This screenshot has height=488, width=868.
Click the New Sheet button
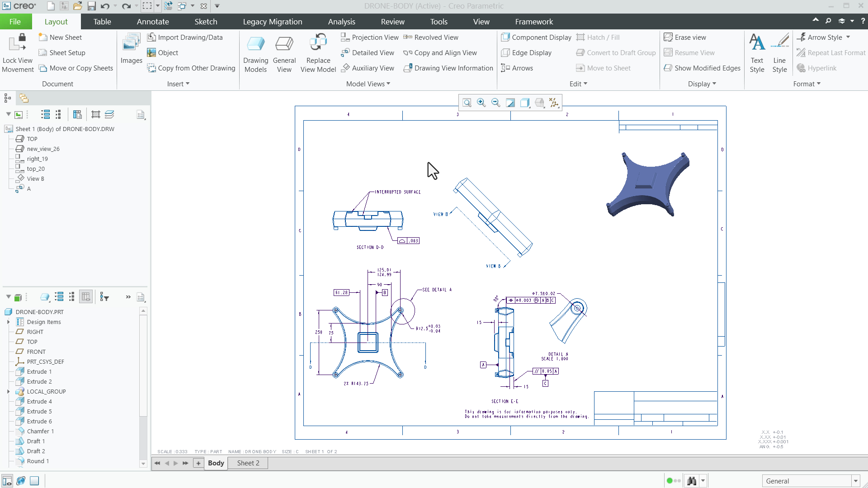(60, 38)
